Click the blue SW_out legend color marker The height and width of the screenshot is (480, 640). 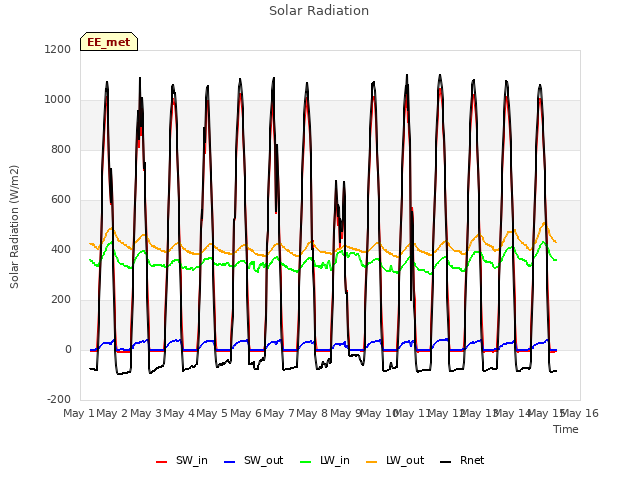coord(230,462)
